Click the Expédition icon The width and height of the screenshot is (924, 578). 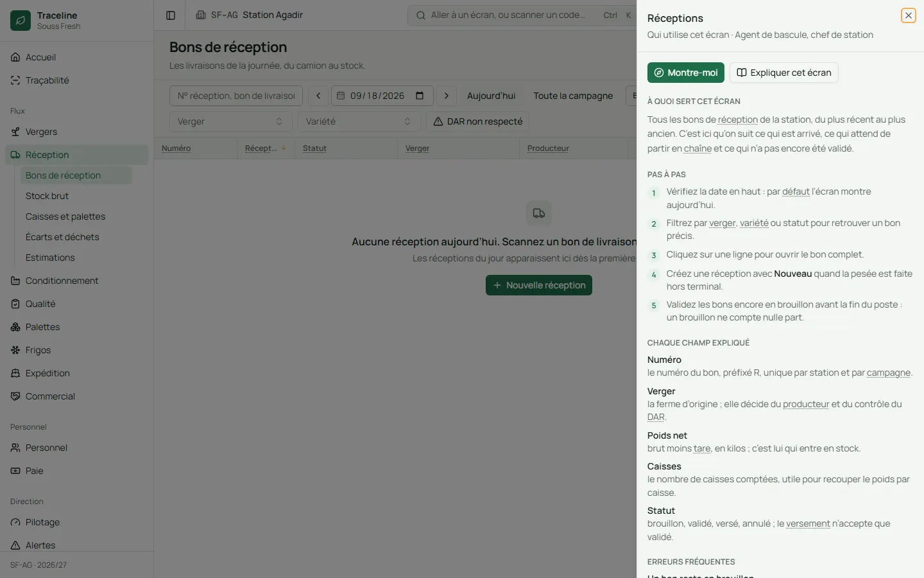tap(15, 373)
